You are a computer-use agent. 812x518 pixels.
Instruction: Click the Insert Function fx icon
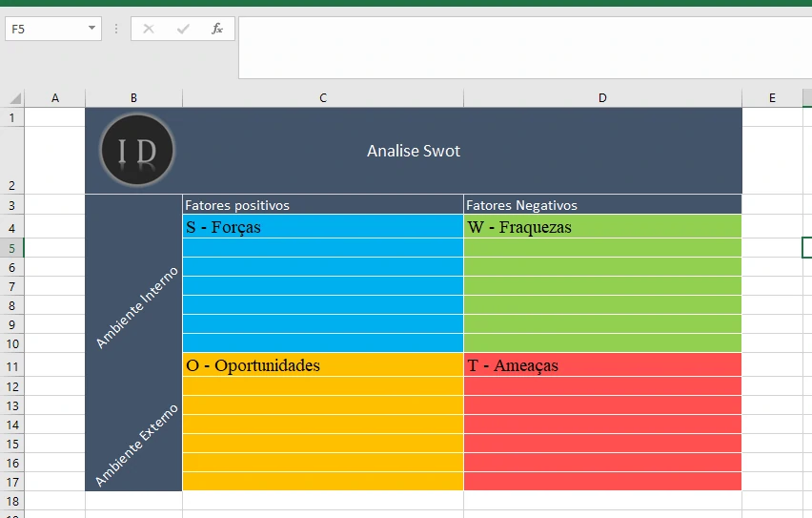[x=217, y=29]
